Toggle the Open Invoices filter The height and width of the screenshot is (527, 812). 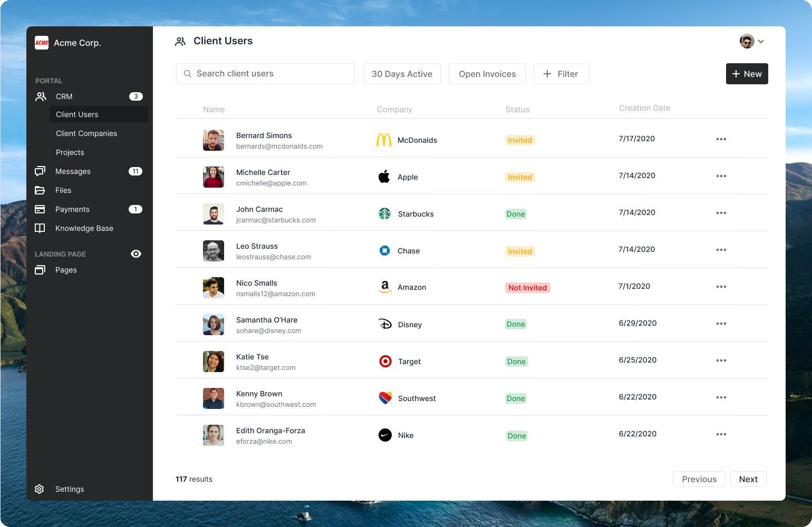click(x=487, y=74)
